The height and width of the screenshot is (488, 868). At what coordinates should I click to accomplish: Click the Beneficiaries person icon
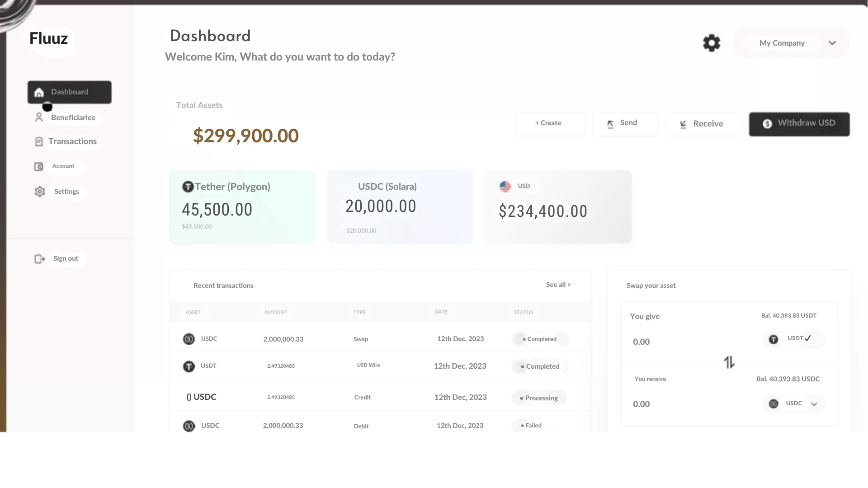click(39, 117)
